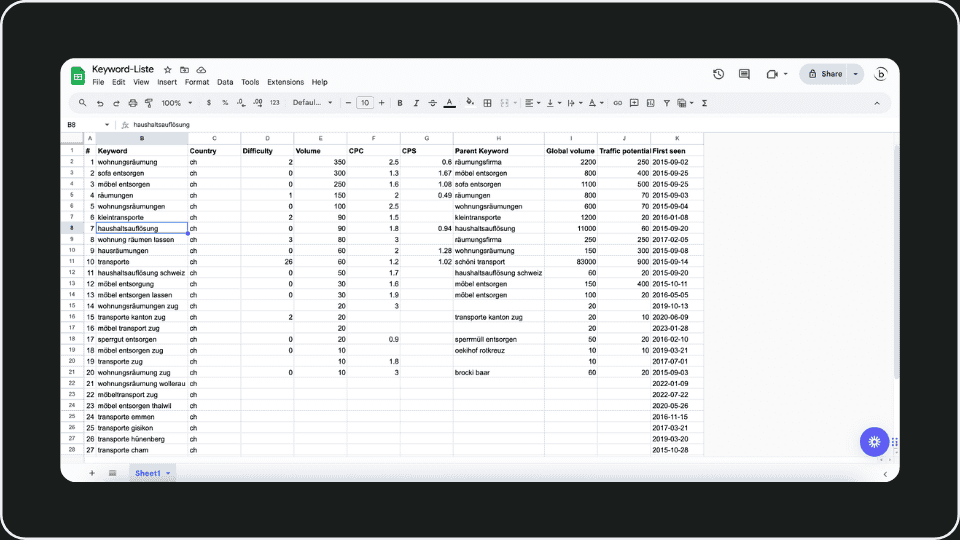Screen dimensions: 960x540
Task: Open text wrapping dropdown
Action: pos(574,103)
